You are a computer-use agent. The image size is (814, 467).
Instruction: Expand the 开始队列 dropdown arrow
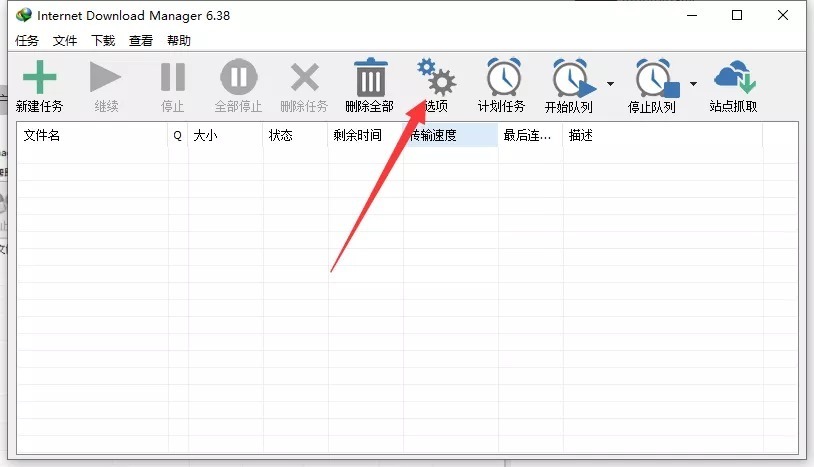610,84
